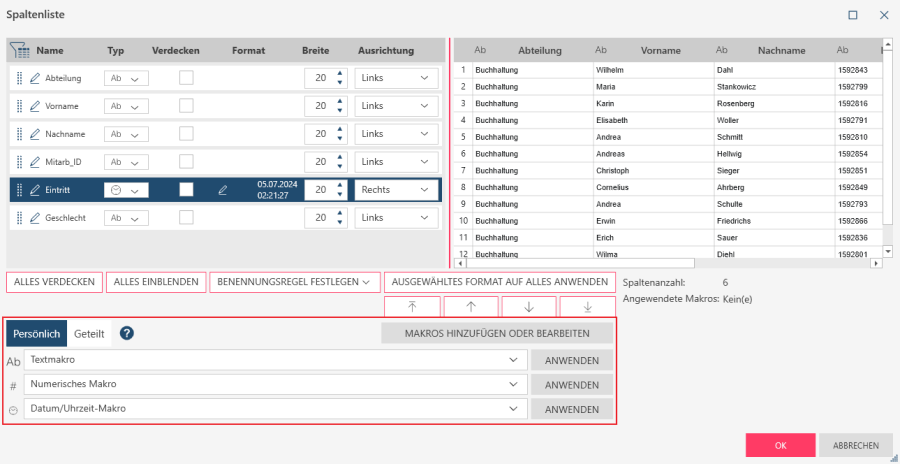Check the Verdecken box for Vorname
The width and height of the screenshot is (900, 464).
tap(186, 106)
